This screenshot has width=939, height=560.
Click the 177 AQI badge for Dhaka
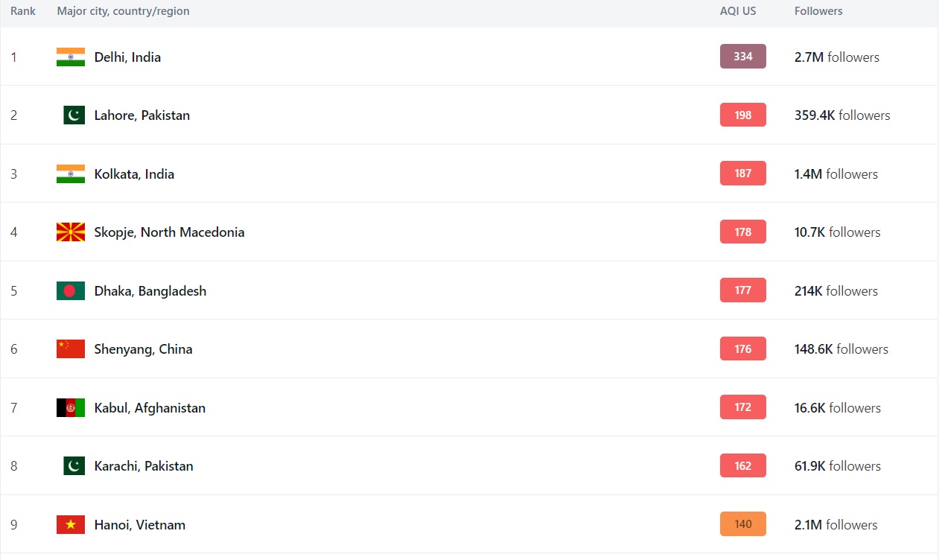tap(743, 290)
